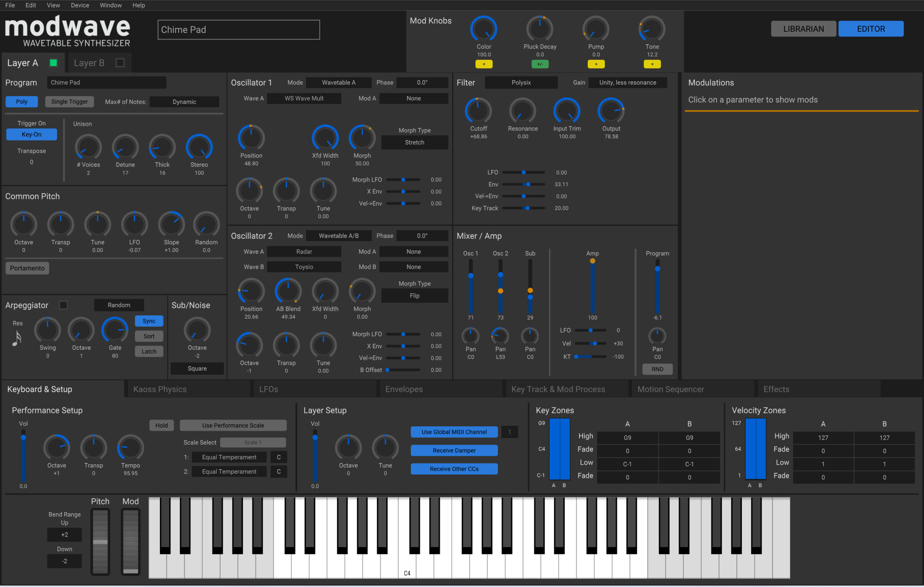Toggle Receive Damper
Image resolution: width=924 pixels, height=587 pixels.
pos(454,450)
